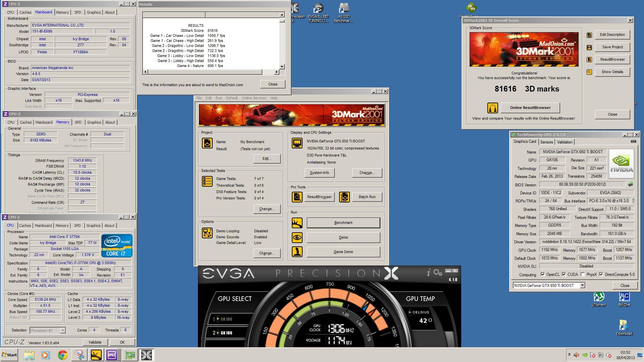Open the EVGA E-LEET Tuning Utility shortcut
The image size is (644, 362).
pos(318,13)
